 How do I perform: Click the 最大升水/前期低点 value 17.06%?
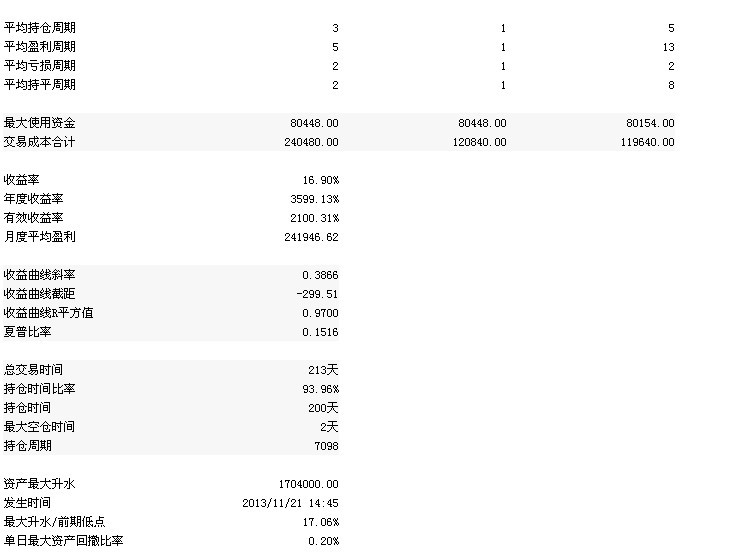click(x=320, y=522)
